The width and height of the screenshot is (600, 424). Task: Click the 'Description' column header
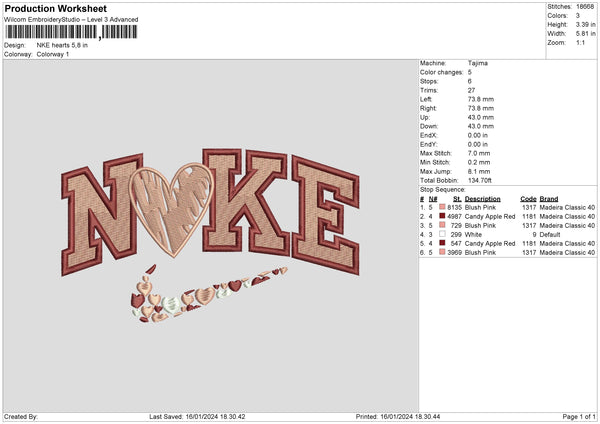tap(483, 199)
